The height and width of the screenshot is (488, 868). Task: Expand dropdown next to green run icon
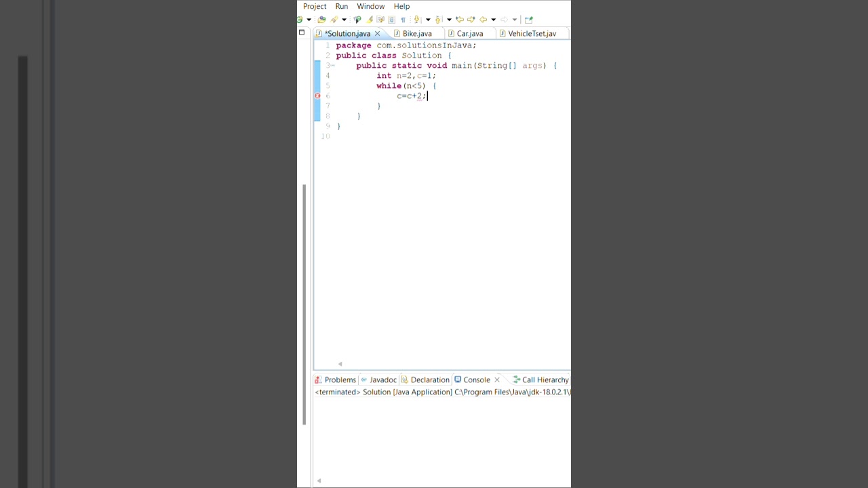click(x=309, y=20)
